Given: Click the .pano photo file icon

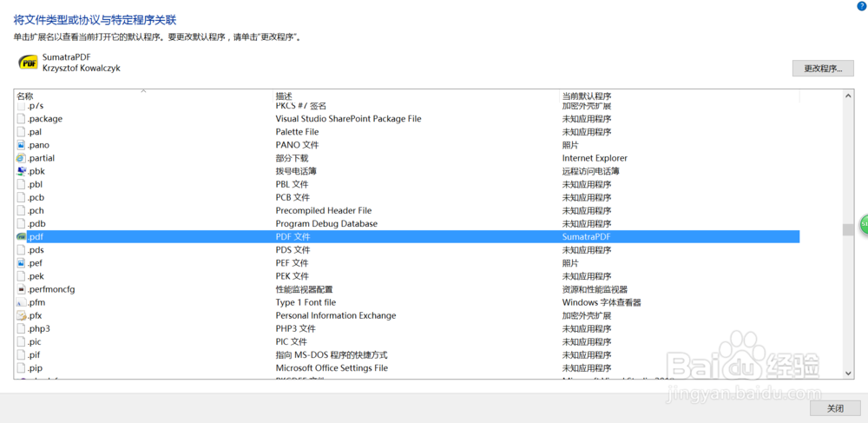Looking at the screenshot, I should click(x=21, y=145).
